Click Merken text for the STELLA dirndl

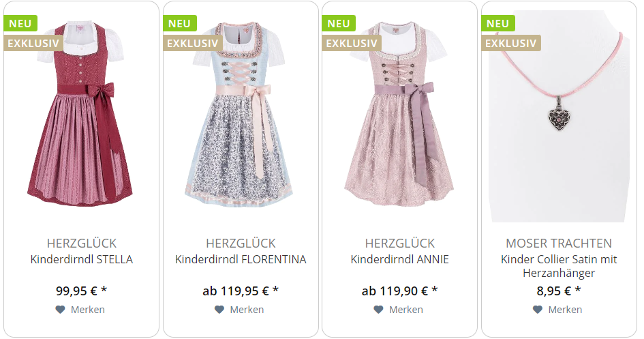tap(88, 310)
